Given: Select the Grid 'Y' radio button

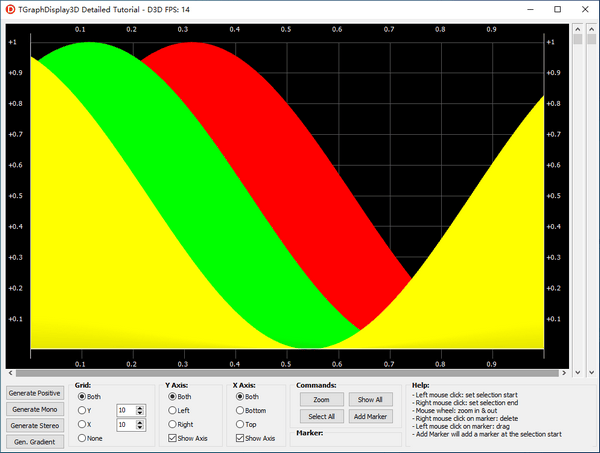Looking at the screenshot, I should (x=83, y=410).
